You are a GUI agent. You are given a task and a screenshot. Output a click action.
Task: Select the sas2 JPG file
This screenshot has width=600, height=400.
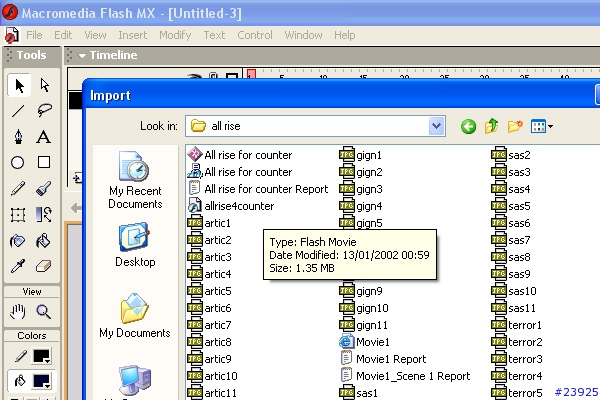[x=511, y=155]
